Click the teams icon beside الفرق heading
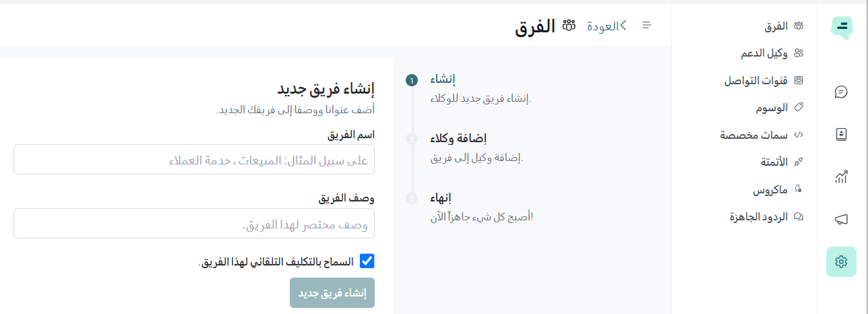The height and width of the screenshot is (314, 868). coord(569,26)
